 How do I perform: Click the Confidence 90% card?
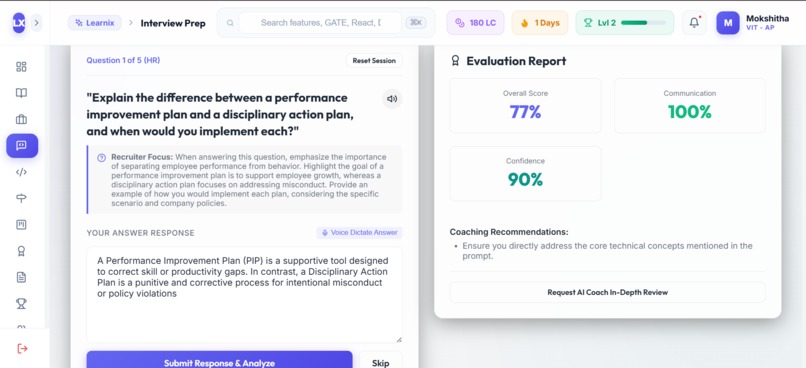[x=525, y=174]
